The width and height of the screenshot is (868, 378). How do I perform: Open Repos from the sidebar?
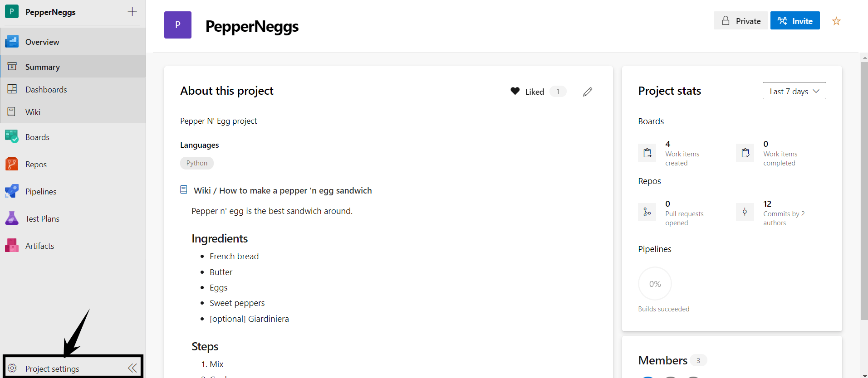74,164
